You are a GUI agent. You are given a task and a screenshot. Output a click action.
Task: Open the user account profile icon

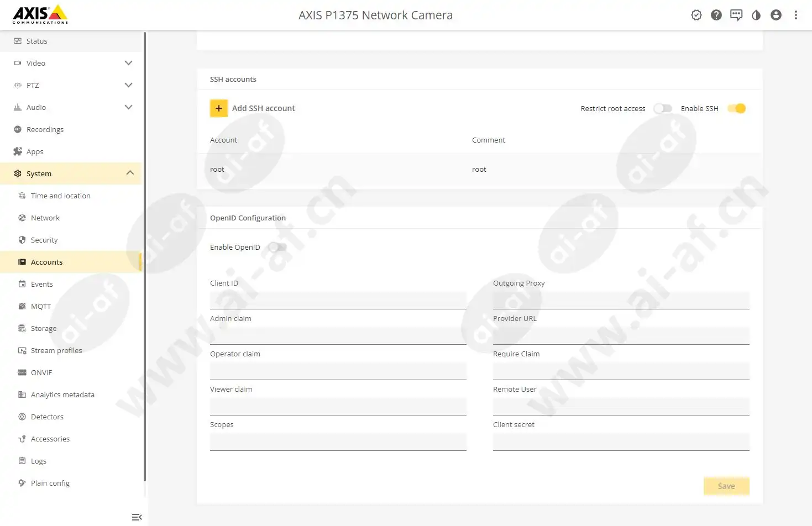coord(776,15)
